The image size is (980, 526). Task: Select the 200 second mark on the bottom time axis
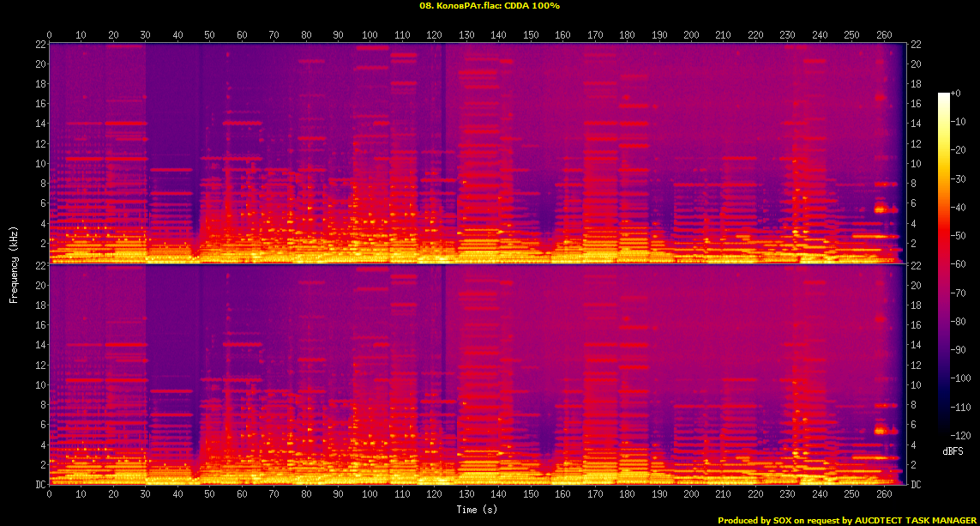[x=691, y=494]
